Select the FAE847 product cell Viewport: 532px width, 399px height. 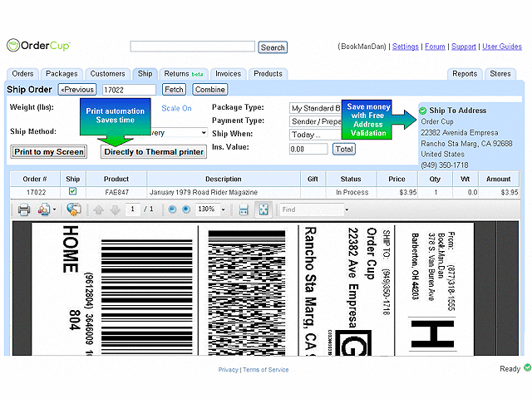point(116,192)
